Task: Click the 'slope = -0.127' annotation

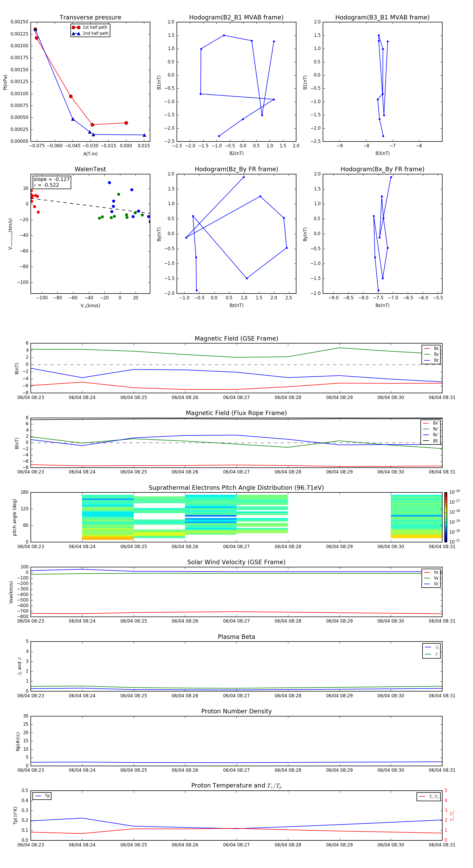Action: point(52,179)
